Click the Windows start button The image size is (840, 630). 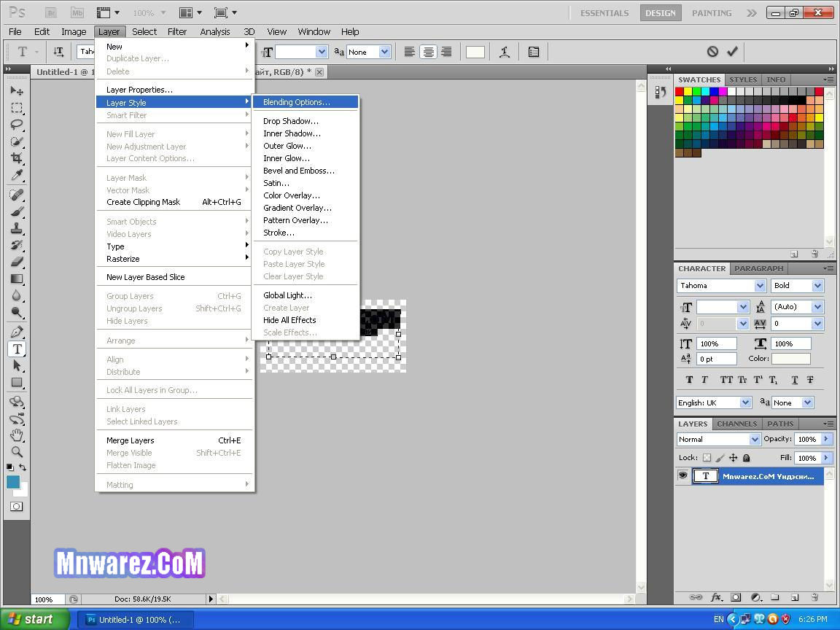coord(35,619)
